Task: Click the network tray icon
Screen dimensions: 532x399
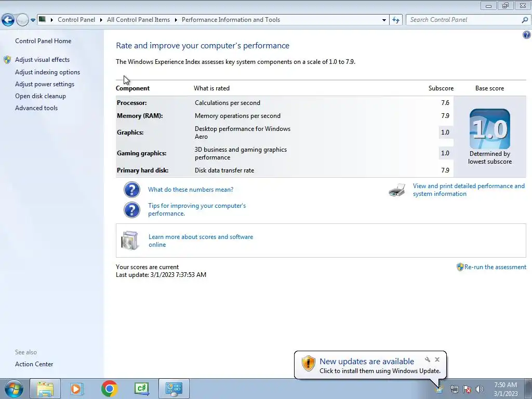Action: 454,390
